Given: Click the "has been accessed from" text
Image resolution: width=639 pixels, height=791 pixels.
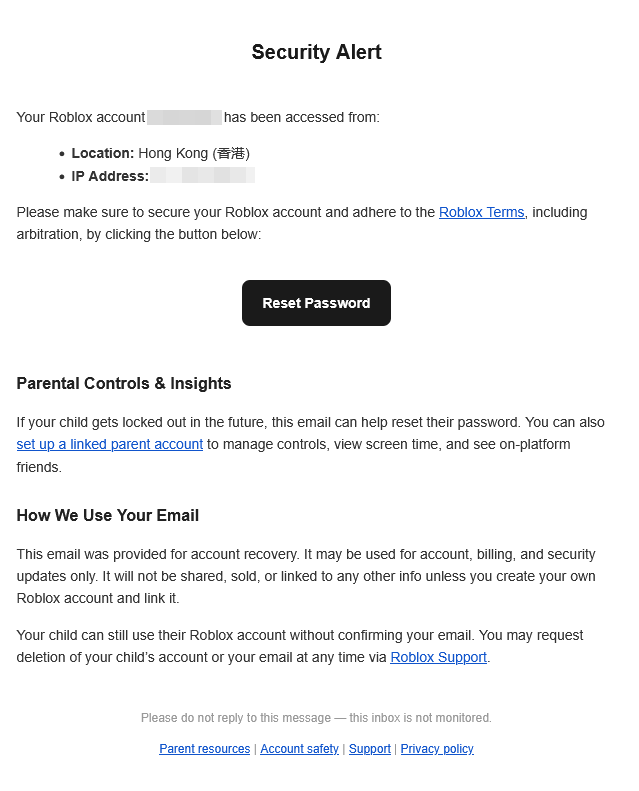Looking at the screenshot, I should (x=302, y=118).
